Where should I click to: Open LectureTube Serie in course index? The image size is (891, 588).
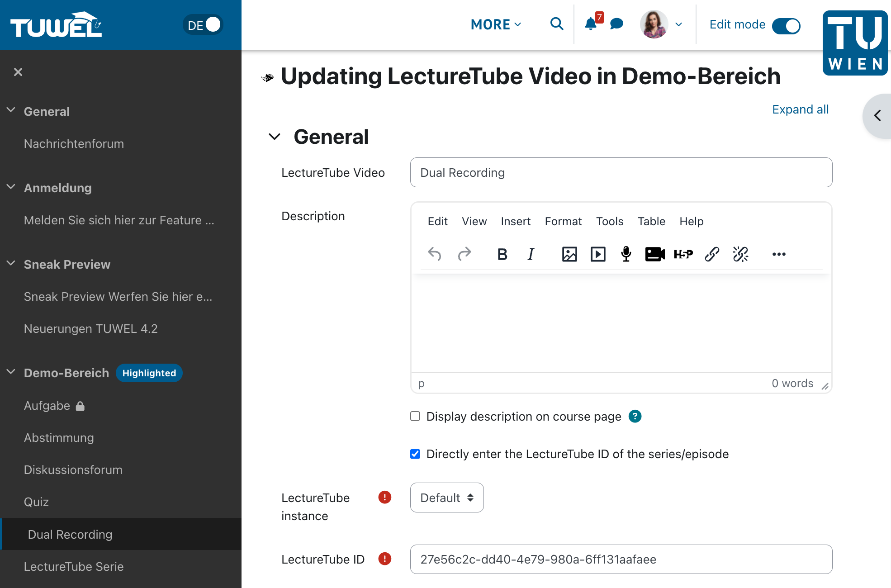[x=74, y=567]
